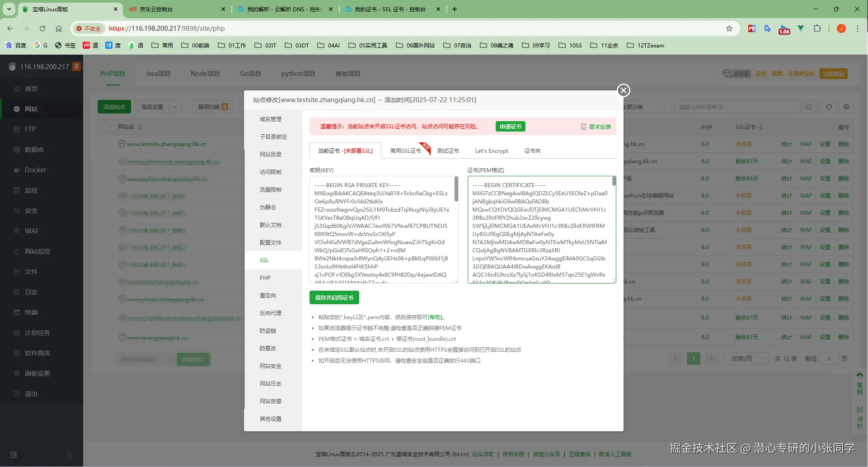The height and width of the screenshot is (467, 868).
Task: Check the box for www.testsite.zhangqiang.hk.cn
Action: pyautogui.click(x=106, y=144)
